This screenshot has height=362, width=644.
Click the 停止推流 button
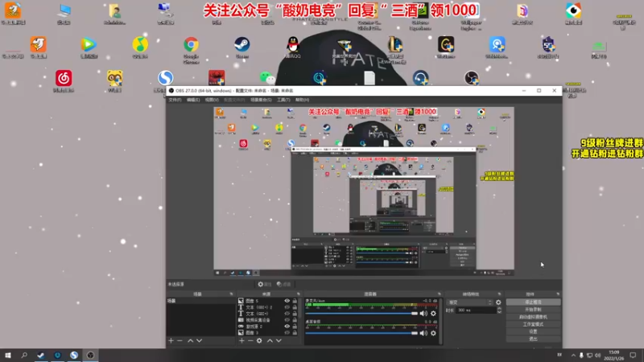click(533, 302)
